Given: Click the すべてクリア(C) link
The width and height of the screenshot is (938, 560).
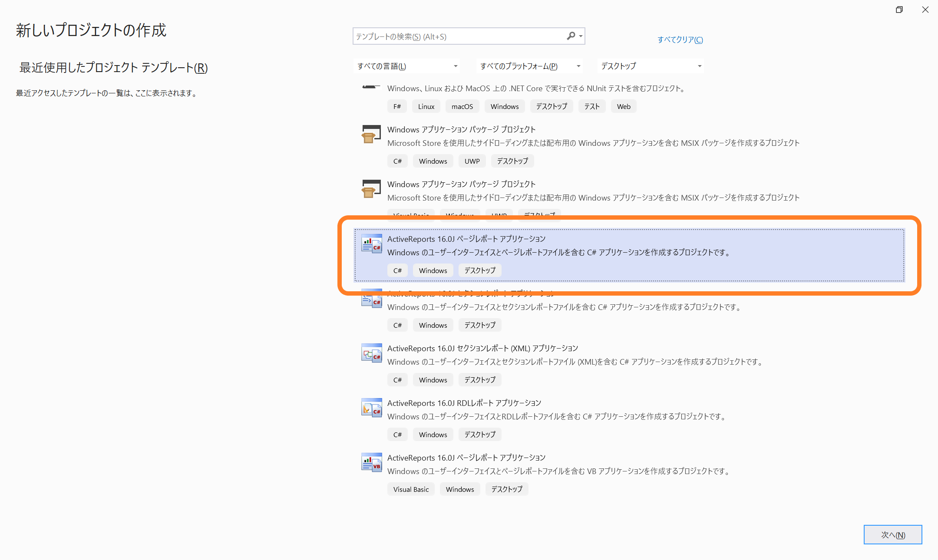Looking at the screenshot, I should [680, 40].
